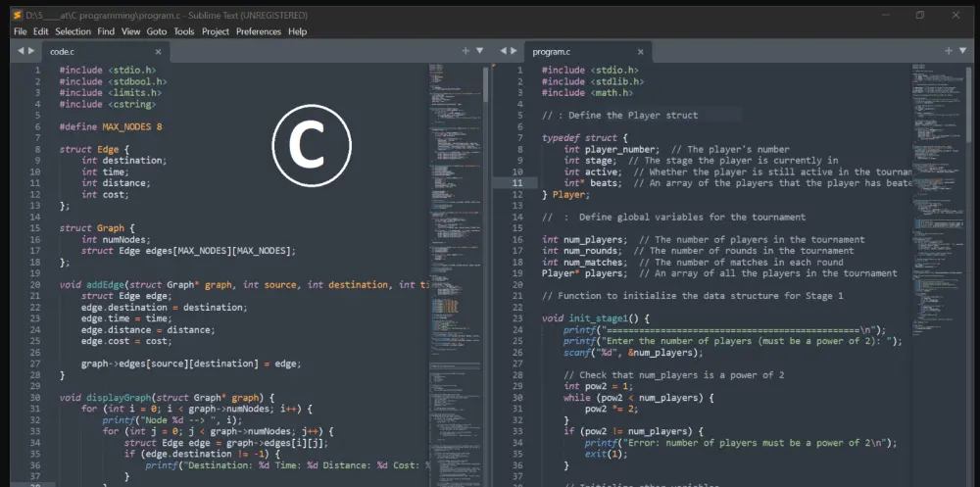
Task: Open the Project menu
Action: tap(215, 31)
